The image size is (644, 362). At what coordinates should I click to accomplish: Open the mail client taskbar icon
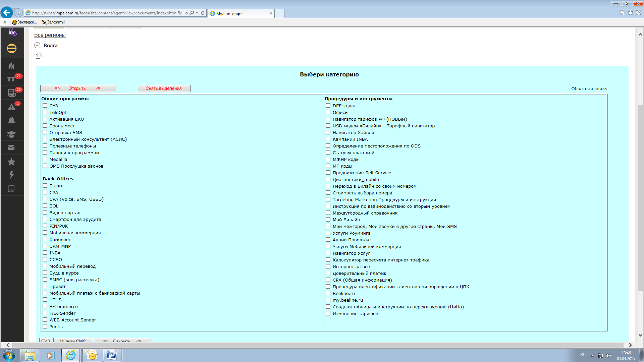pos(92,355)
